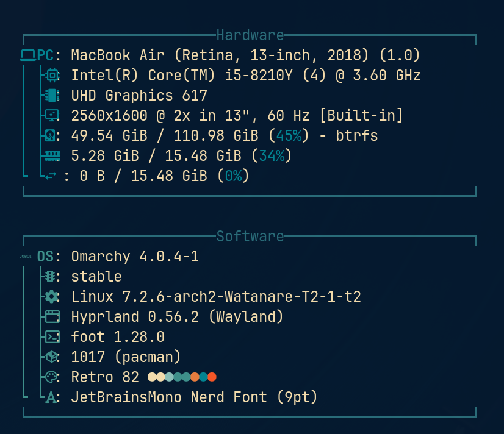
Task: Click the PC label
Action: [45, 55]
